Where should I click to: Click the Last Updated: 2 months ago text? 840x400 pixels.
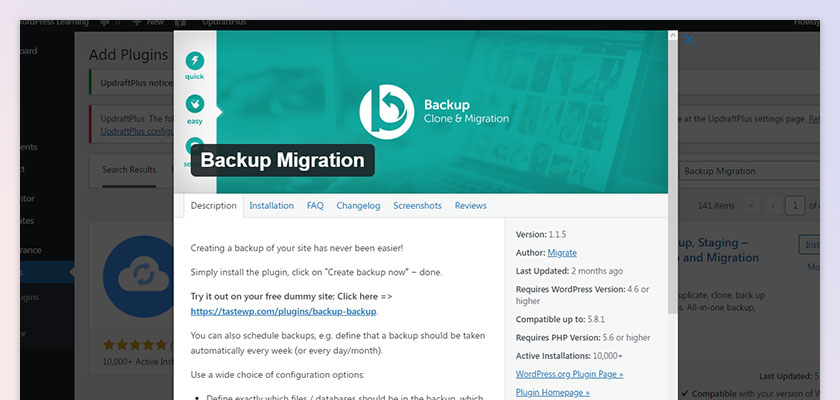coord(569,271)
